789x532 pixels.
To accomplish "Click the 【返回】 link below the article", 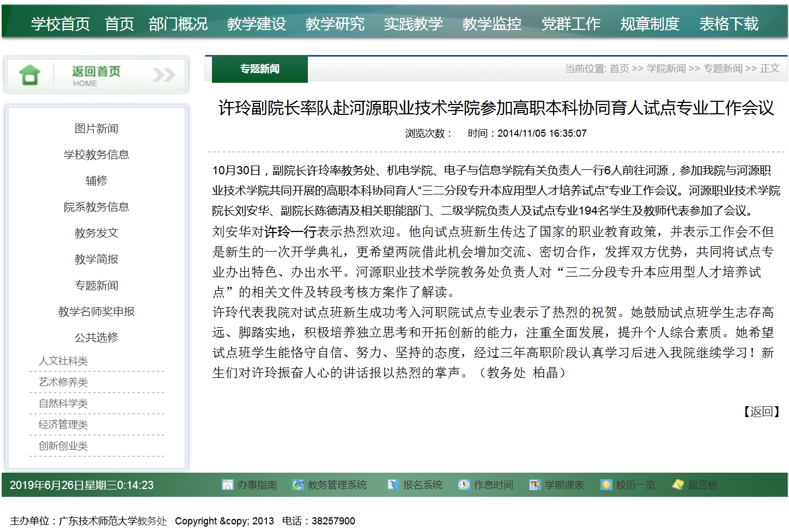I will pos(761,412).
